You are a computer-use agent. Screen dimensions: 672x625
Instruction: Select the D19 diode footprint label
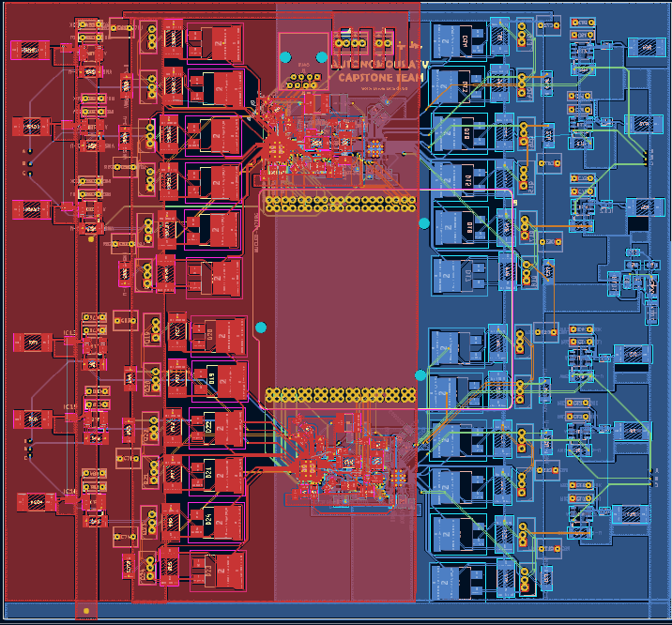point(211,378)
